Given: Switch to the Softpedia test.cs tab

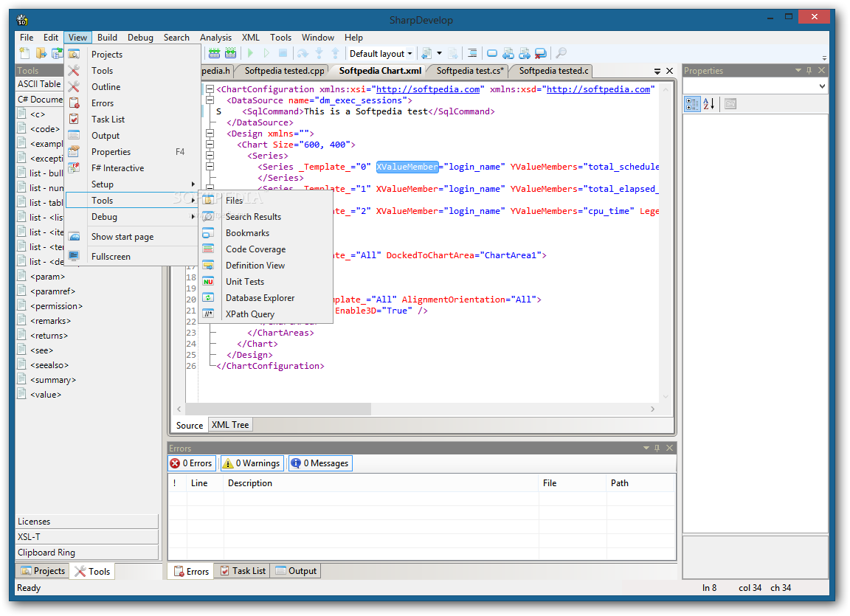Looking at the screenshot, I should pyautogui.click(x=469, y=71).
